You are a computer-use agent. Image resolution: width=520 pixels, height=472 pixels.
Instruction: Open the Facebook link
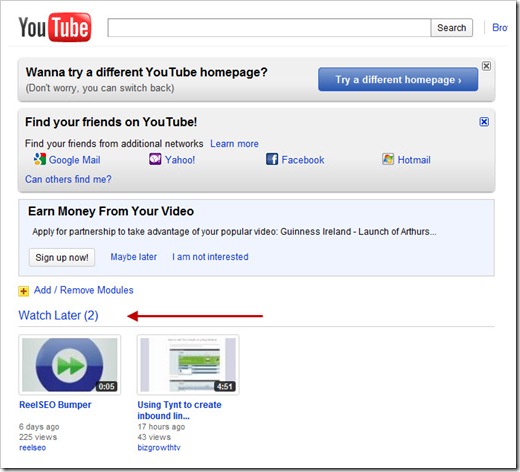303,160
